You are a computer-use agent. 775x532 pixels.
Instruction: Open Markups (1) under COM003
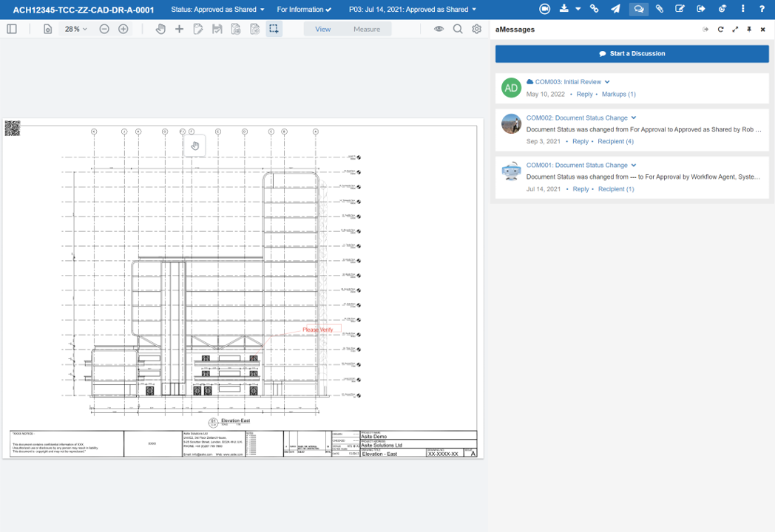pyautogui.click(x=618, y=94)
